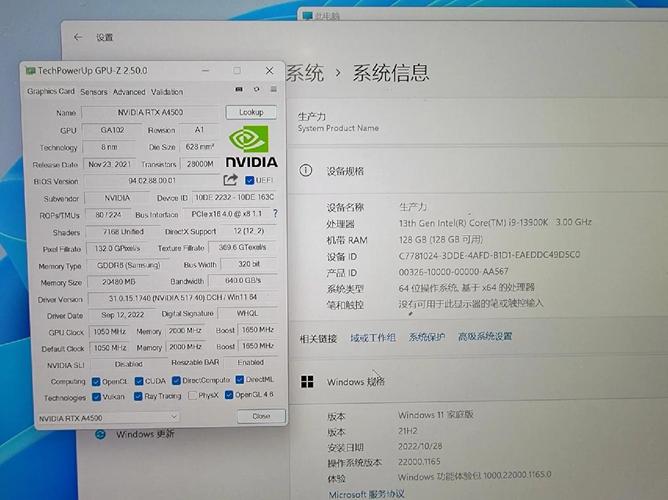Image resolution: width=668 pixels, height=500 pixels.
Task: Open the 域或工作组 link
Action: click(x=373, y=338)
